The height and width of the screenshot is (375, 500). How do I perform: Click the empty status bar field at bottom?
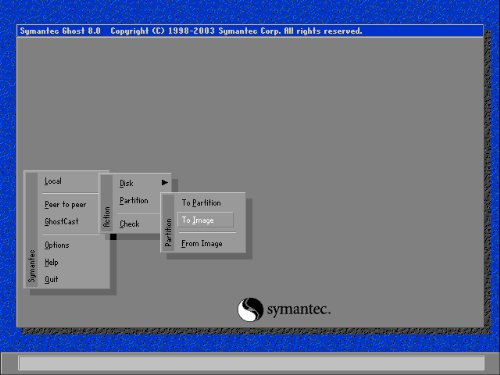pos(252,363)
